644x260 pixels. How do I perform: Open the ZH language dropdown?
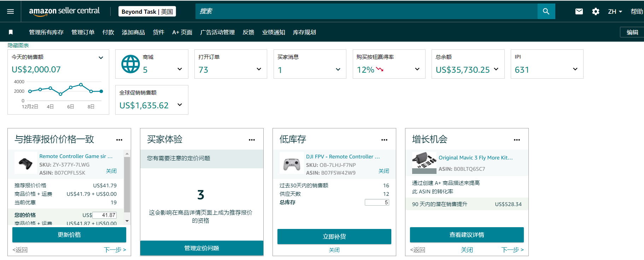pyautogui.click(x=615, y=12)
